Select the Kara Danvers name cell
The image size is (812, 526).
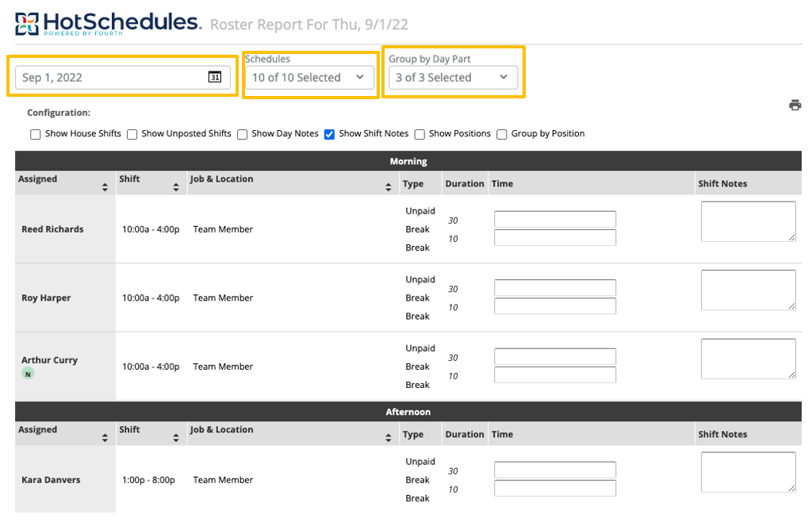[x=65, y=480]
